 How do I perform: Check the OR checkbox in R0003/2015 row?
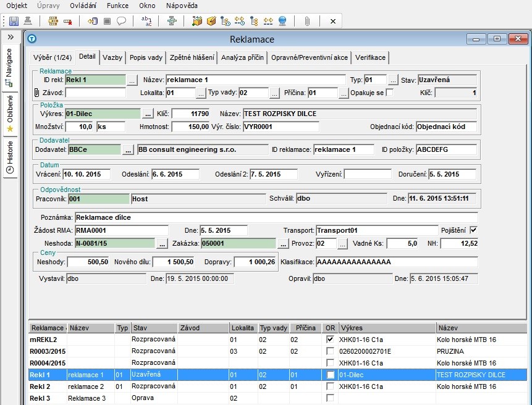tap(330, 351)
